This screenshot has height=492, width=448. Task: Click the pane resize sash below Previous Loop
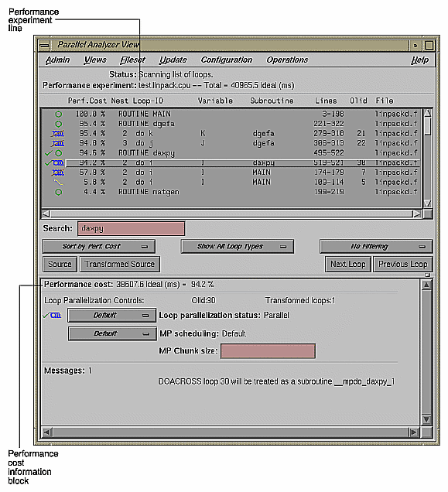[427, 275]
